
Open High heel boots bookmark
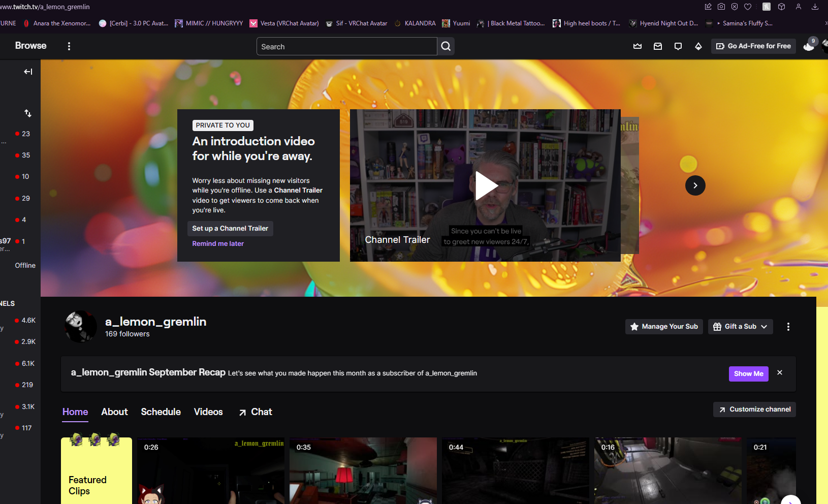587,23
